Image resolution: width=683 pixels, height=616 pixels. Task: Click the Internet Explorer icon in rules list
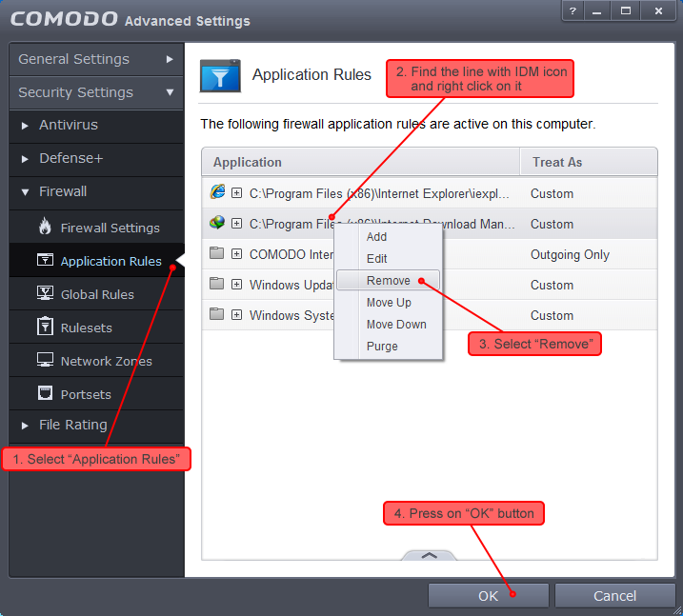(x=217, y=191)
